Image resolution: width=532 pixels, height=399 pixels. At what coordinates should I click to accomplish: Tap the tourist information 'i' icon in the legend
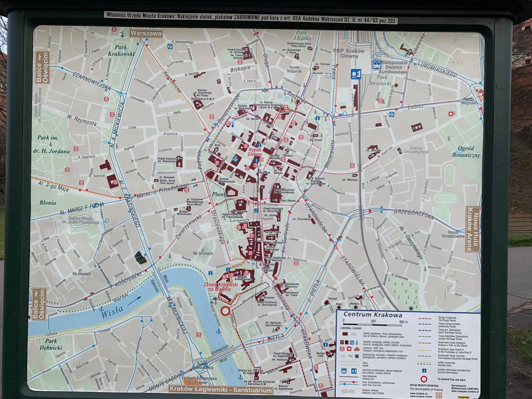click(424, 371)
